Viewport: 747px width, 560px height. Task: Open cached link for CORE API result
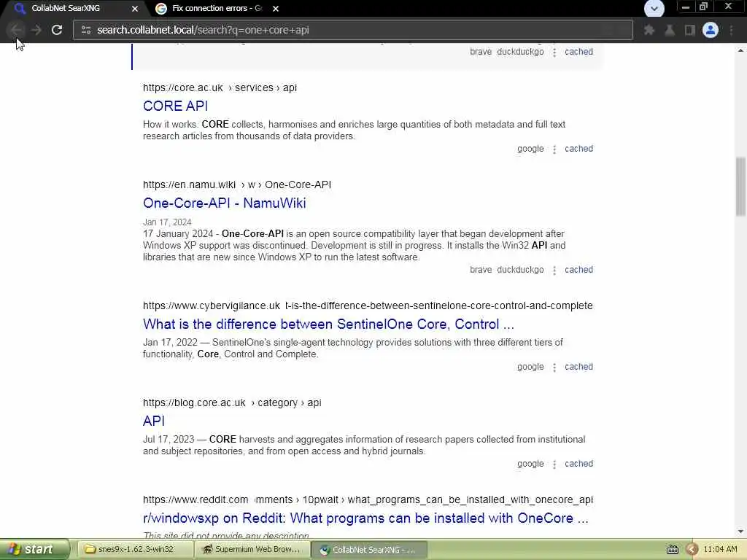(578, 149)
